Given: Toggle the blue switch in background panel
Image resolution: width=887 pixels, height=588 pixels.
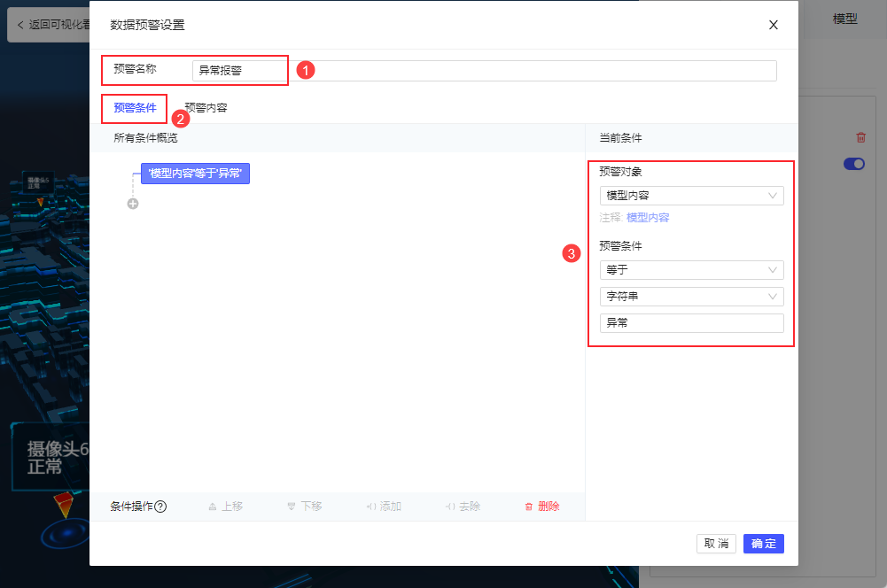Looking at the screenshot, I should click(854, 164).
